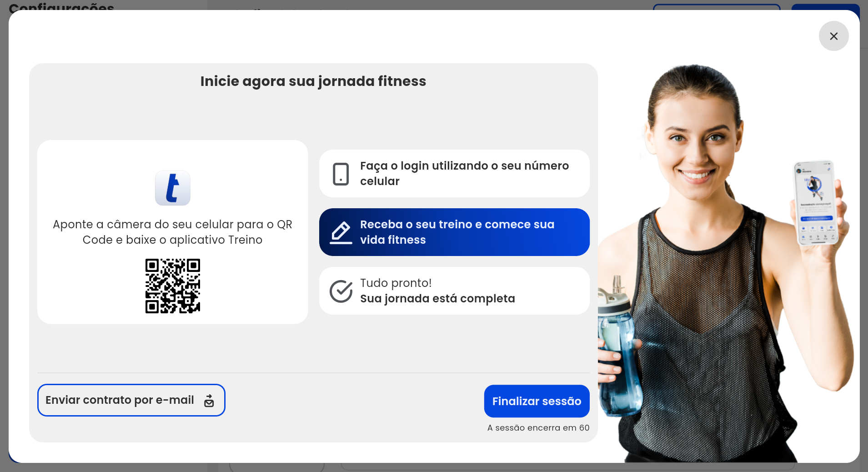Select Receba o seu treino step card
The image size is (868, 472).
[x=454, y=232]
